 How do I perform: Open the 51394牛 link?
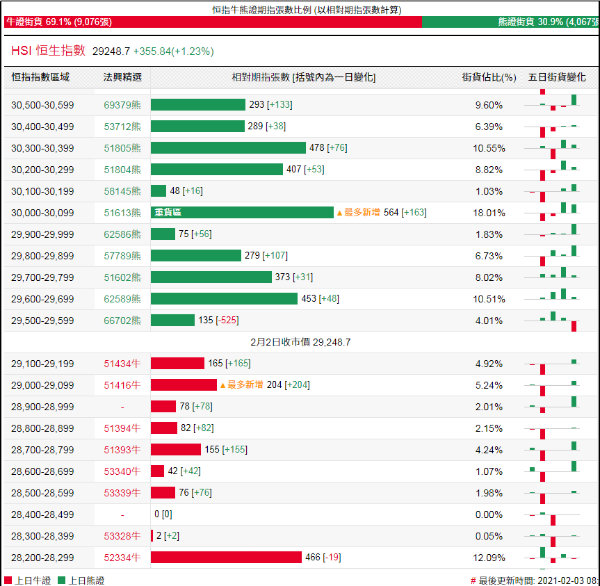[x=122, y=428]
